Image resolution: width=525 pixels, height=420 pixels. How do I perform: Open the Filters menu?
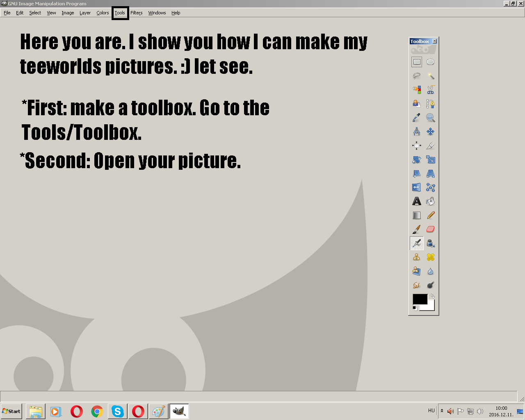pos(136,13)
